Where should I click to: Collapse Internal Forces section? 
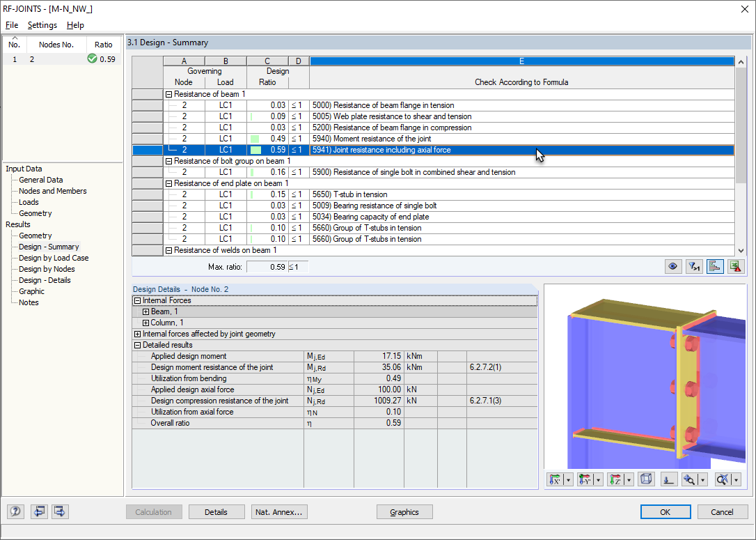pos(137,300)
